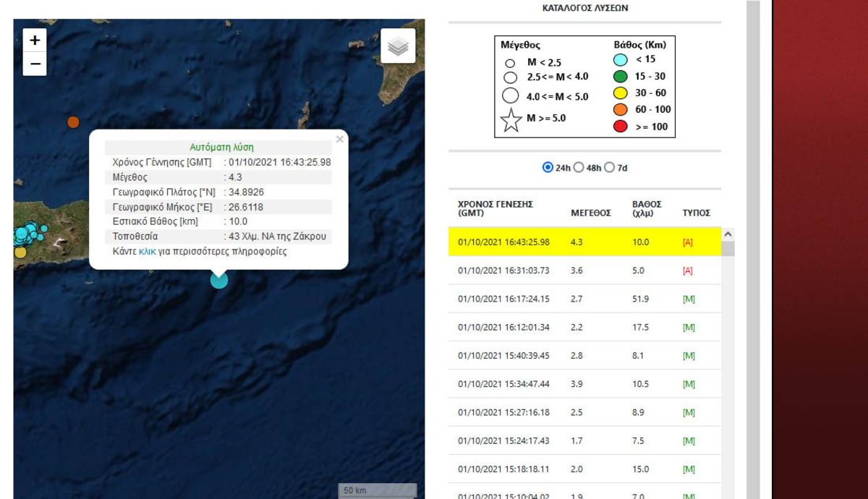Zoom in on the map
The width and height of the screenshot is (868, 499).
[35, 40]
